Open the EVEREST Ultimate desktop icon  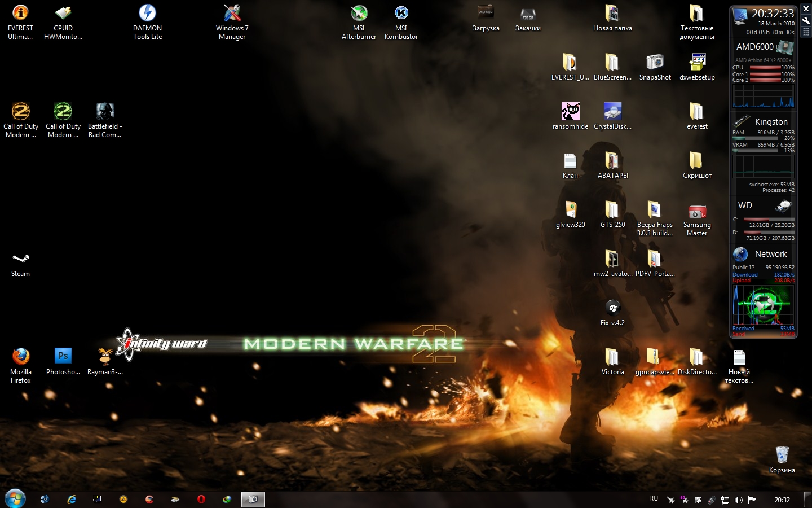20,14
